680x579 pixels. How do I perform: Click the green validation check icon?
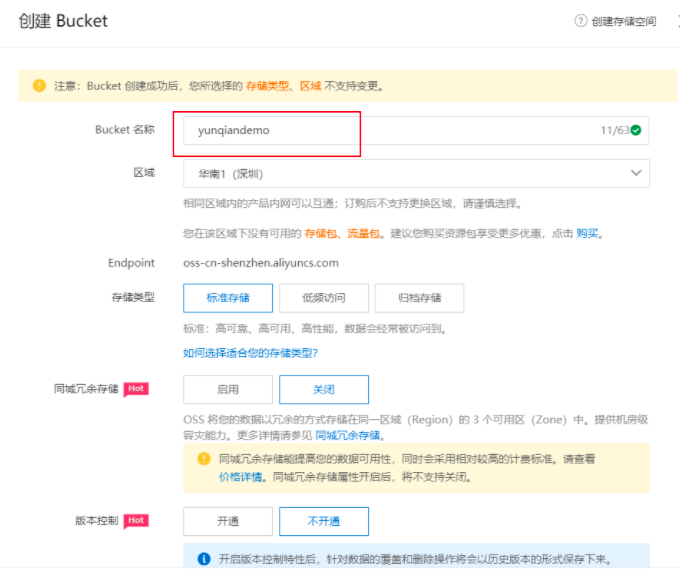636,130
